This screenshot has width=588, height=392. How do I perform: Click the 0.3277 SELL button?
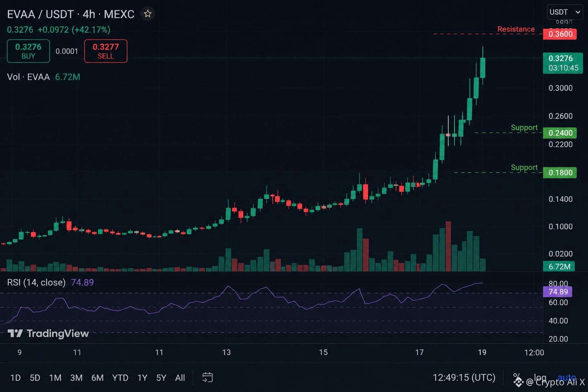coord(106,51)
